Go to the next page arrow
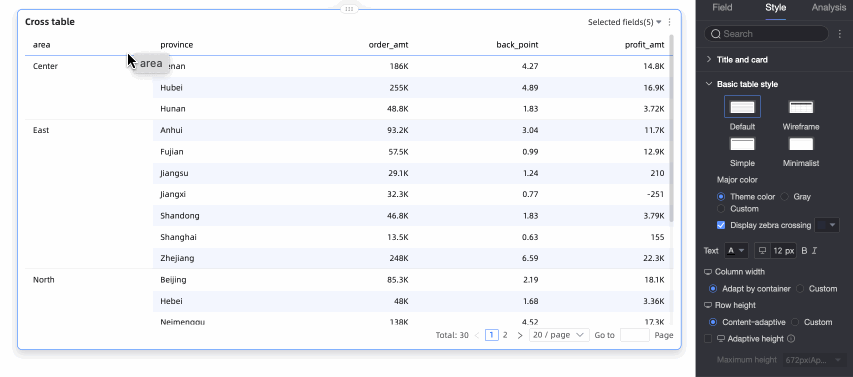This screenshot has height=377, width=853. point(520,335)
